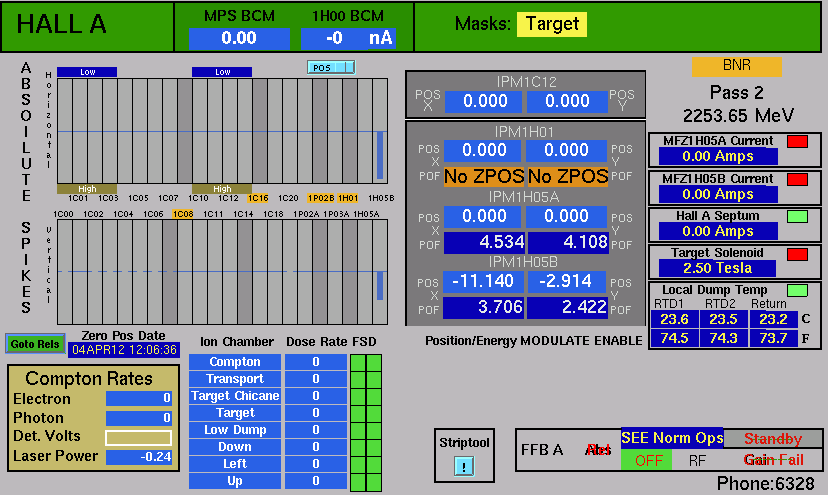
Task: Click Return Fahrenheit value 73.7
Action: 774,338
